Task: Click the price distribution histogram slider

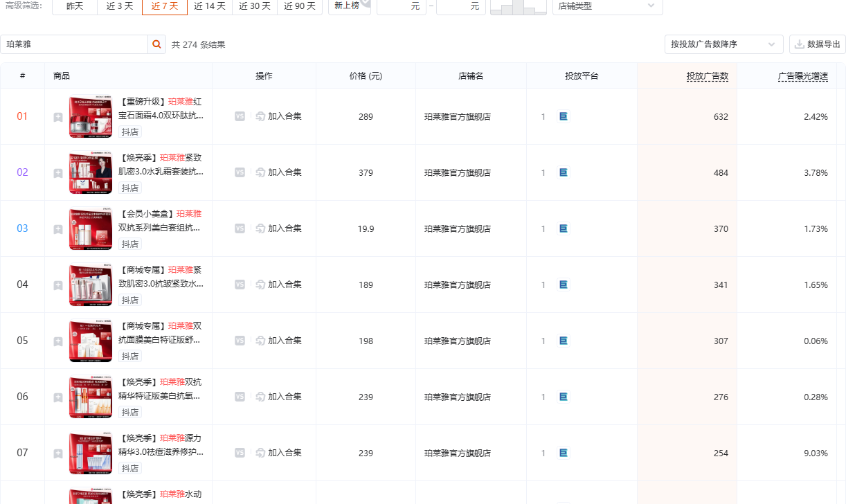Action: (x=518, y=7)
